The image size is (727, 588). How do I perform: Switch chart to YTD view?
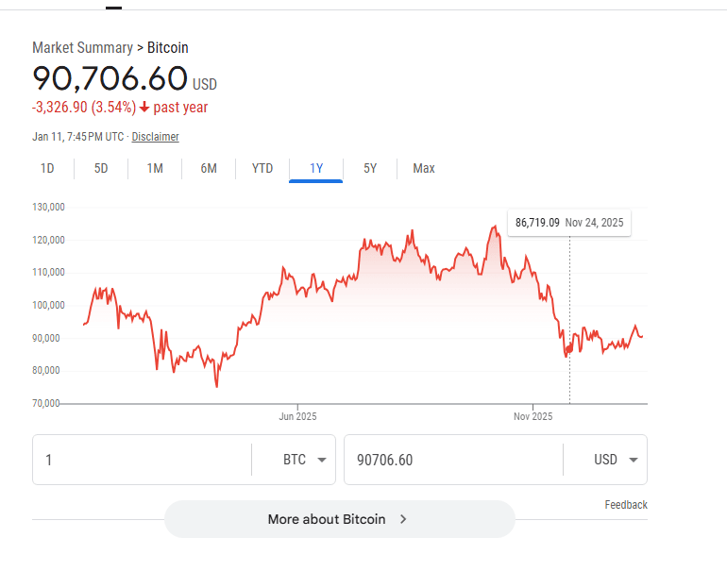[x=262, y=169]
